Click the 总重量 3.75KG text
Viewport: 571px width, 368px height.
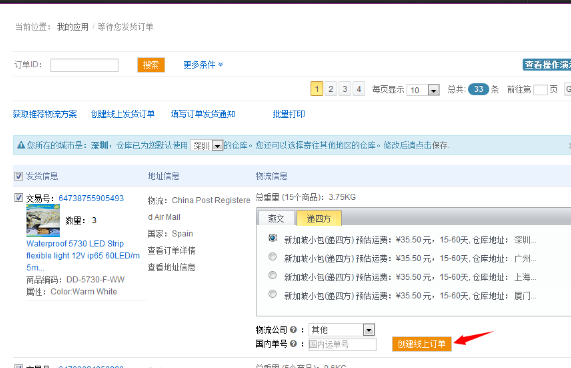pos(306,197)
